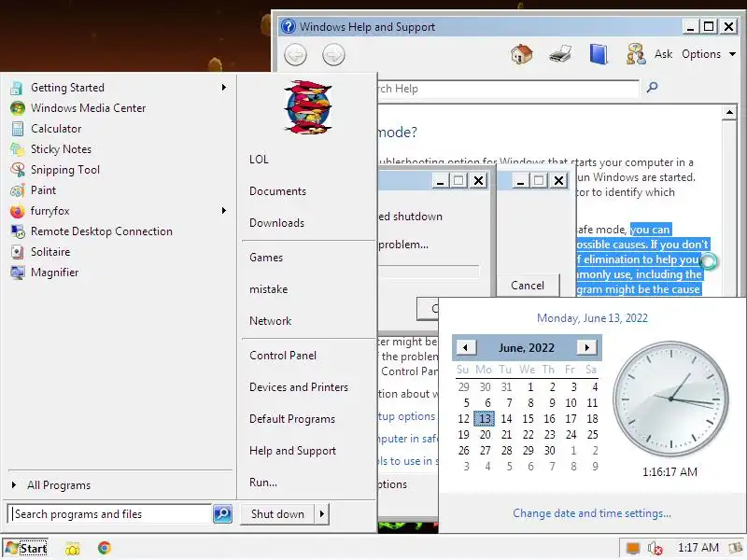Click the Shut down button
Viewport: 747px width, 560px height.
pyautogui.click(x=277, y=514)
